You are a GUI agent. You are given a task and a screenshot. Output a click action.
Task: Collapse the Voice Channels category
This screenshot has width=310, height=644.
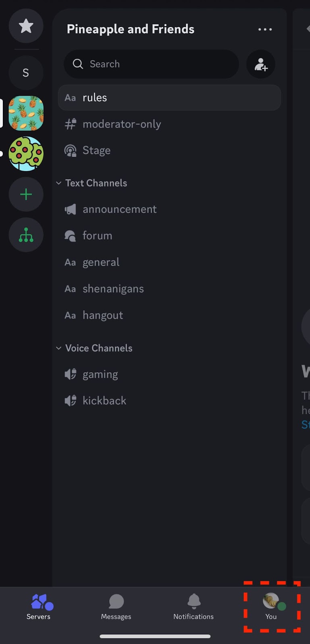[59, 348]
